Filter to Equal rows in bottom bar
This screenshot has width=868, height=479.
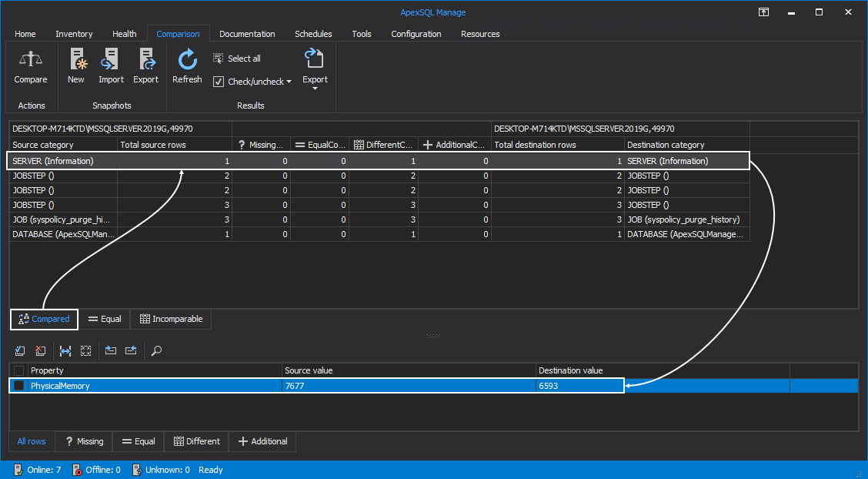[x=139, y=441]
